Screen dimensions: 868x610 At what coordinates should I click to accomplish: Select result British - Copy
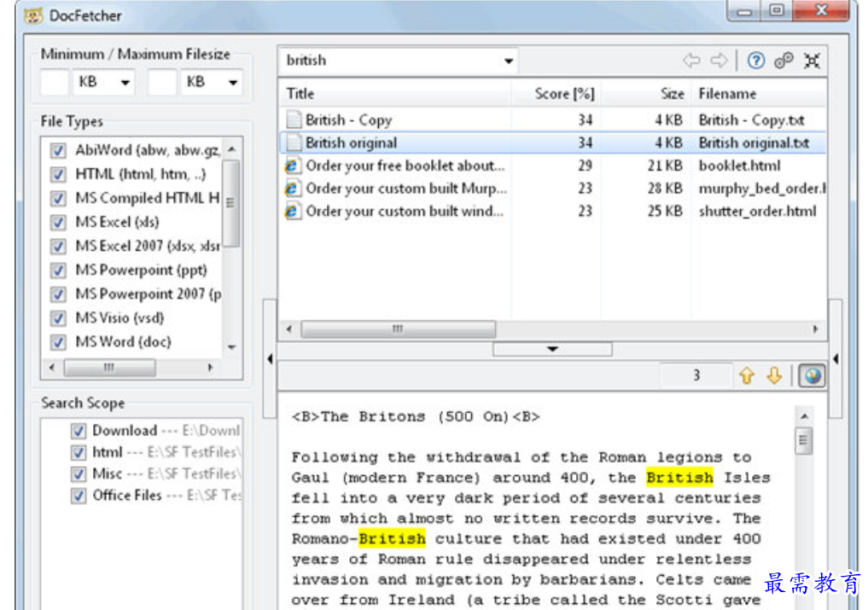[x=552, y=119]
